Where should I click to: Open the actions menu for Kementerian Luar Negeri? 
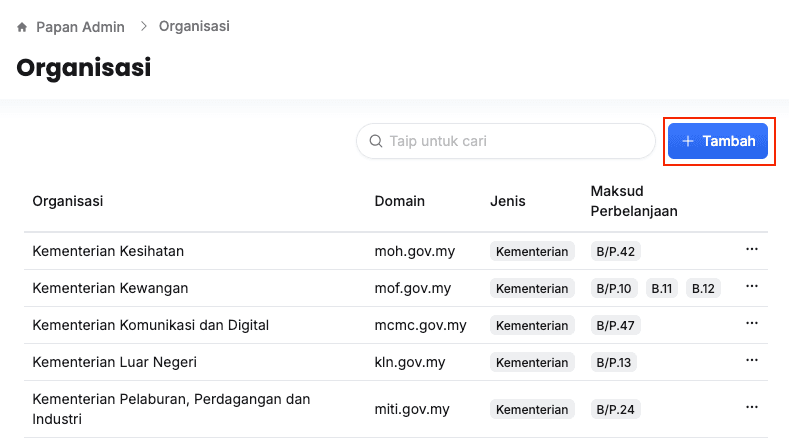[x=752, y=361]
